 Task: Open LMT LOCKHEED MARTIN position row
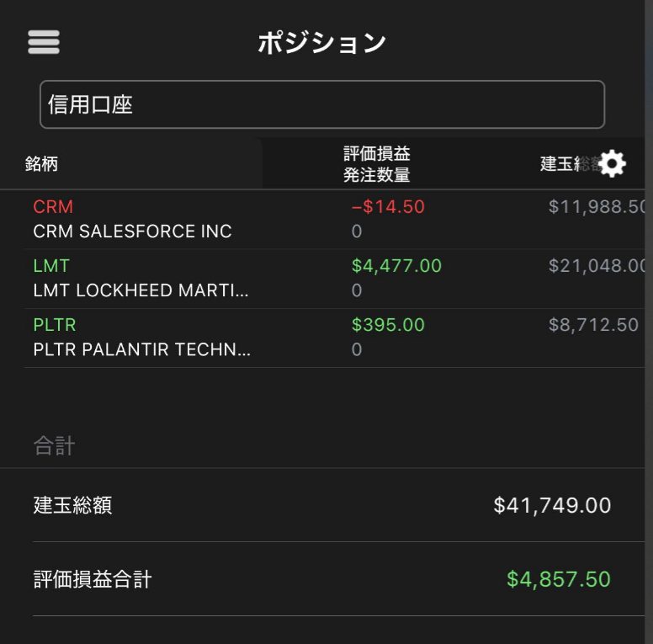(x=141, y=290)
